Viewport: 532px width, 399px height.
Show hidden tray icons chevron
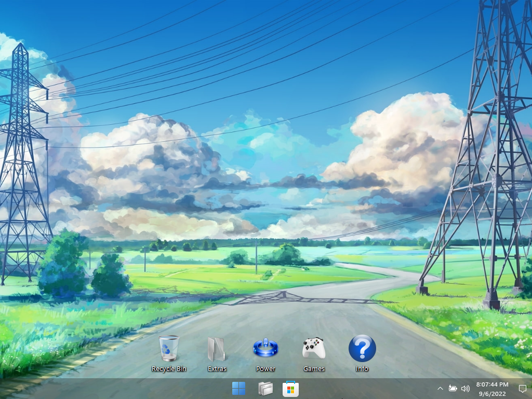(440, 389)
